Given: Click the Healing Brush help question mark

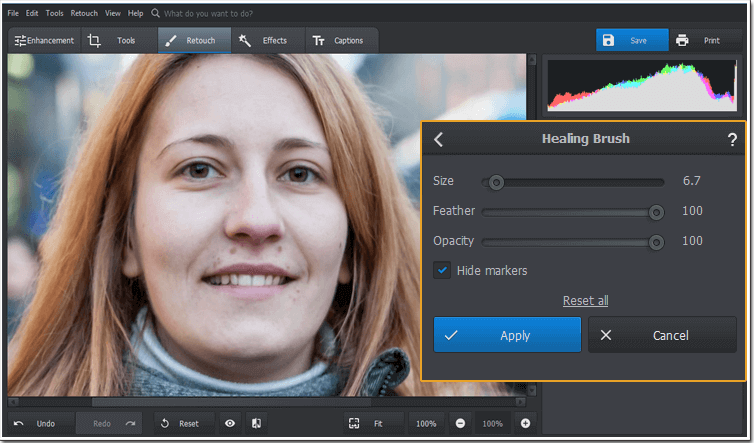Looking at the screenshot, I should (732, 139).
